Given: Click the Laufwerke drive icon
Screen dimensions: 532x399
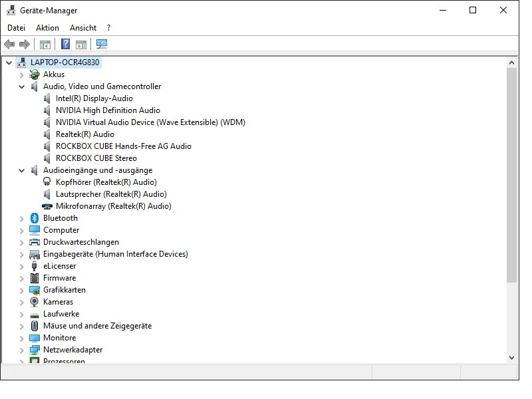Looking at the screenshot, I should (35, 315).
